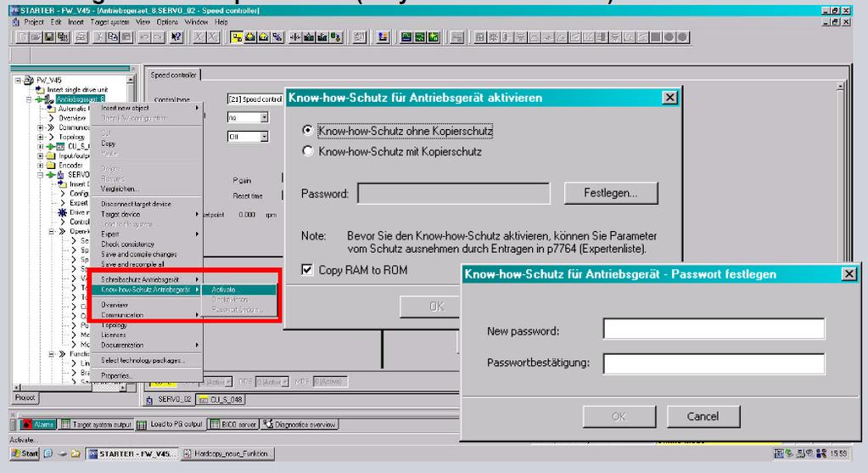The image size is (868, 473).
Task: Click the Download to target device icon
Action: (x=250, y=37)
